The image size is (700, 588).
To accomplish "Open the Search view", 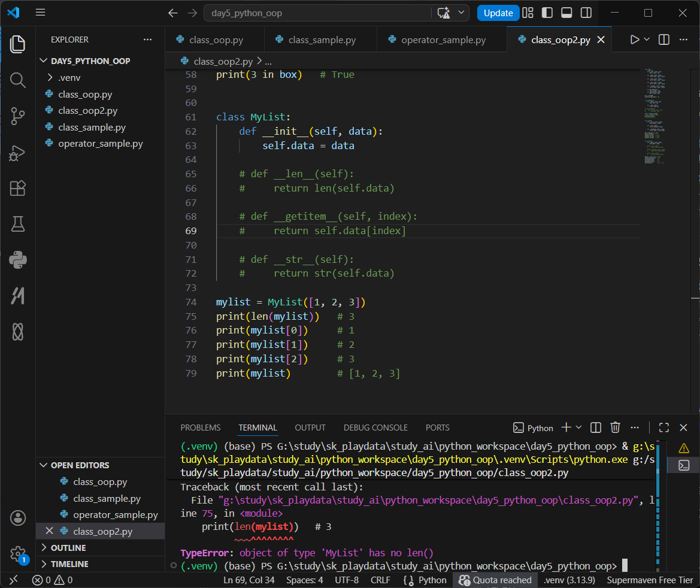I will [x=17, y=80].
